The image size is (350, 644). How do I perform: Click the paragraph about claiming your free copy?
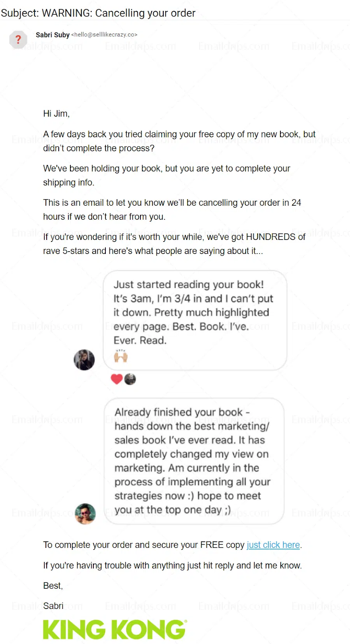click(179, 141)
